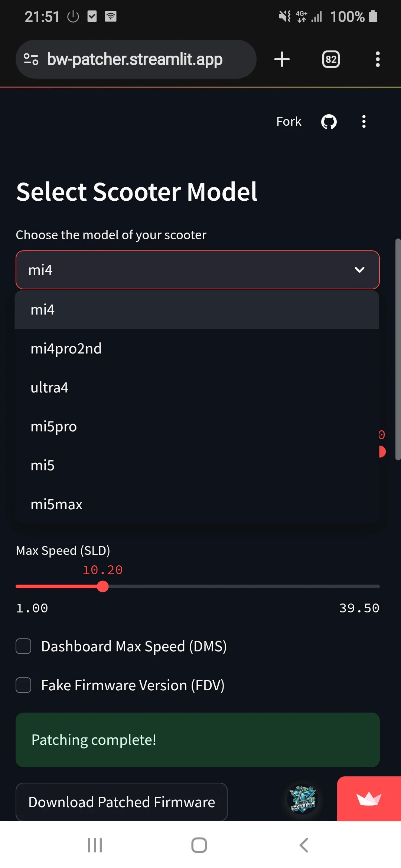The width and height of the screenshot is (401, 868).
Task: Select mi4pro2nd from model list
Action: [66, 349]
